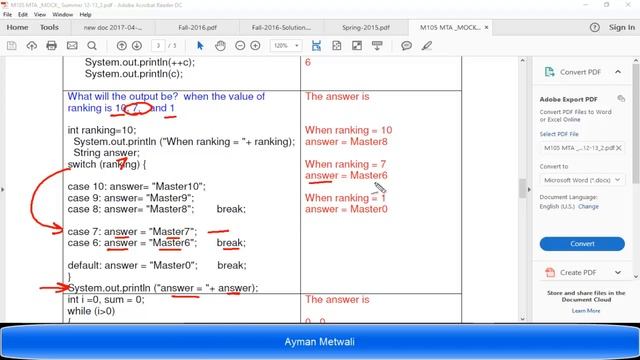The height and width of the screenshot is (360, 640).
Task: Open the Spring-2015.pdf tab
Action: pos(366,27)
